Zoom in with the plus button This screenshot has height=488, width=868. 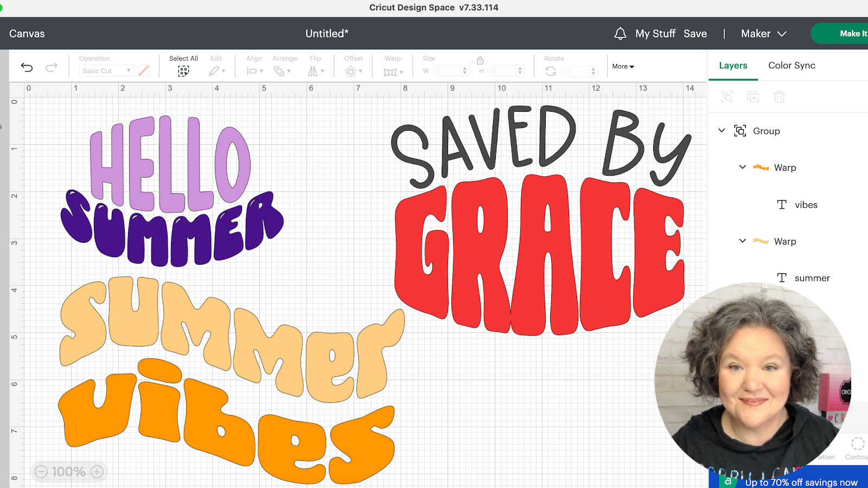point(97,472)
